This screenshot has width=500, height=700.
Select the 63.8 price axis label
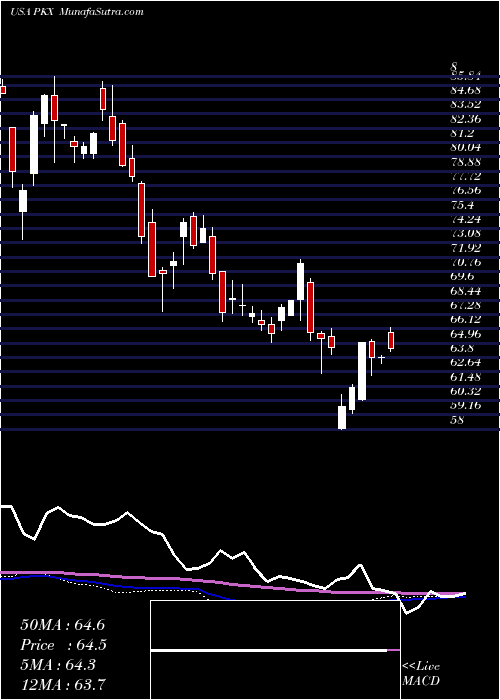462,348
